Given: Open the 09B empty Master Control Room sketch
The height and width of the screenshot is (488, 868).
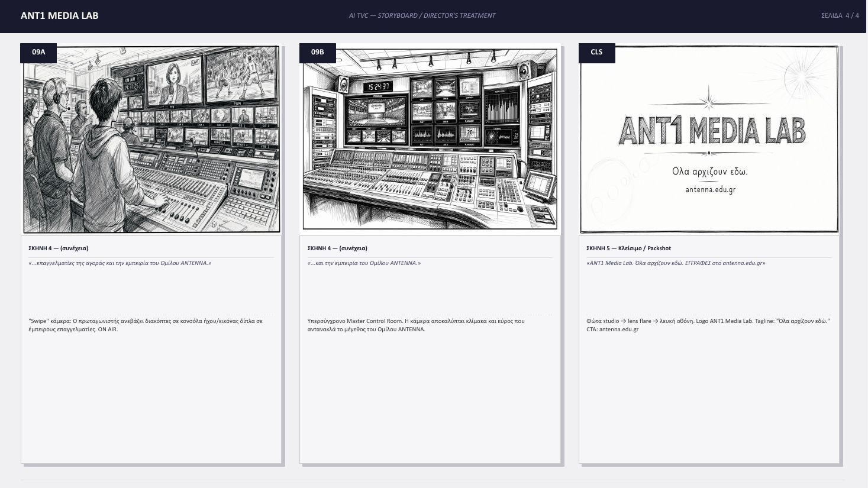Looking at the screenshot, I should [x=430, y=140].
